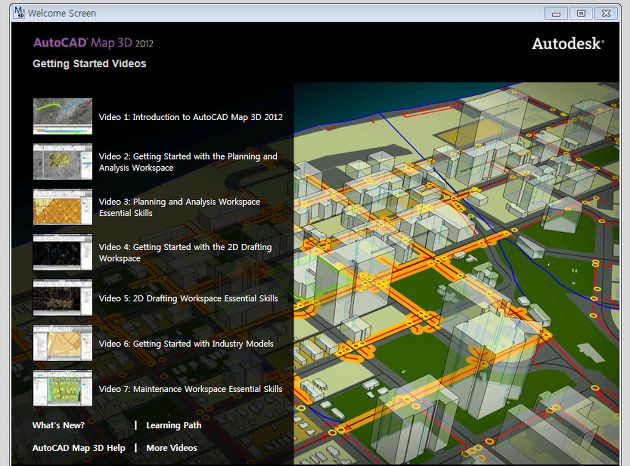Play Getting Started with Planning and Analysis Workspace
The height and width of the screenshot is (466, 630).
coord(188,162)
